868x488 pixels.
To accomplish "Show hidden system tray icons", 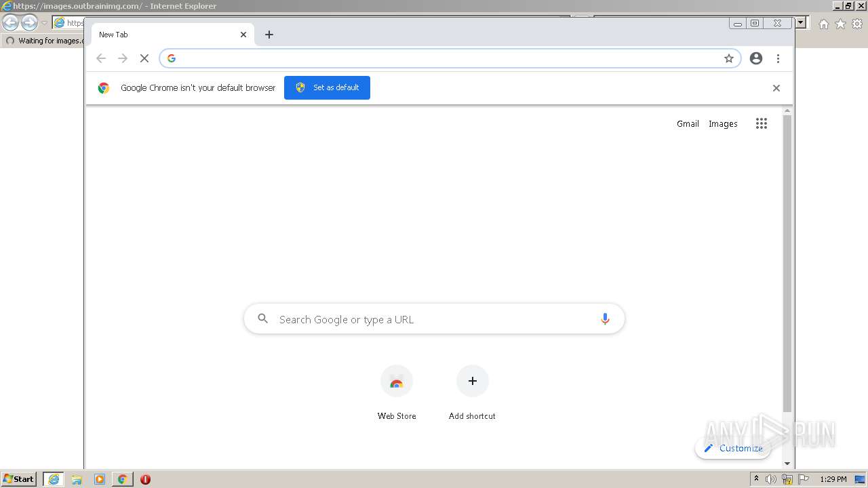I will [756, 479].
